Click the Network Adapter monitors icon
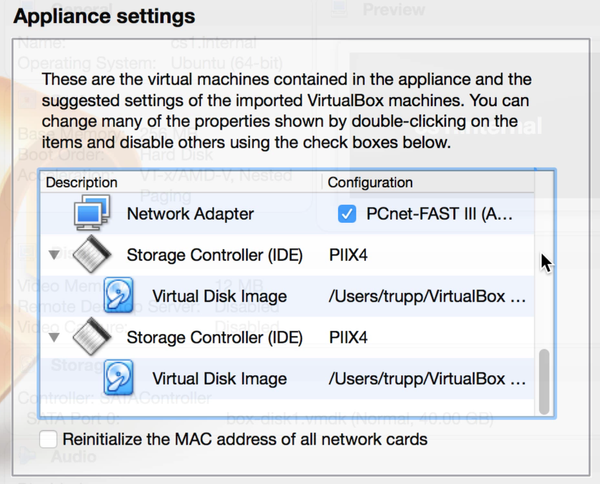The width and height of the screenshot is (600, 484). coord(94,214)
